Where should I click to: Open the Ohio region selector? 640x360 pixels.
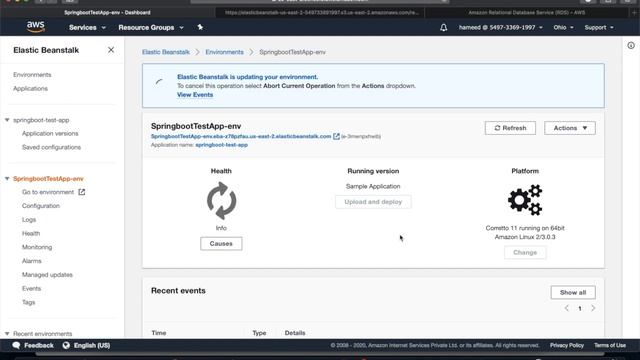(x=563, y=27)
